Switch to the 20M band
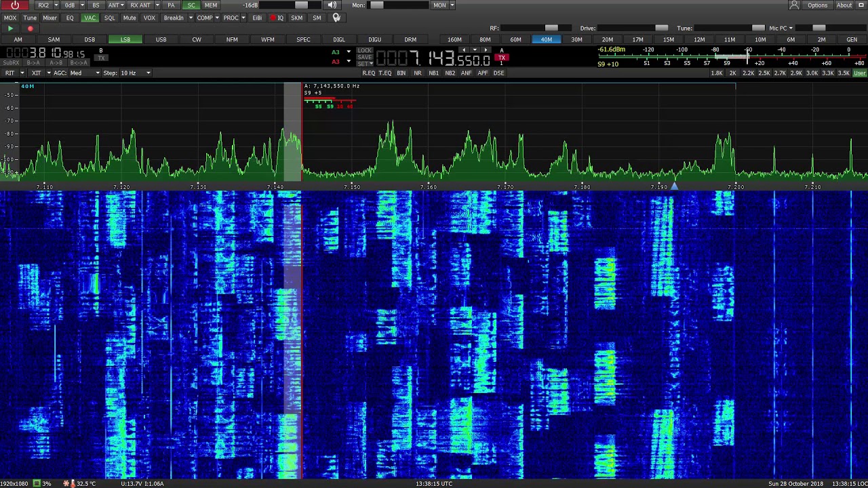 point(608,39)
